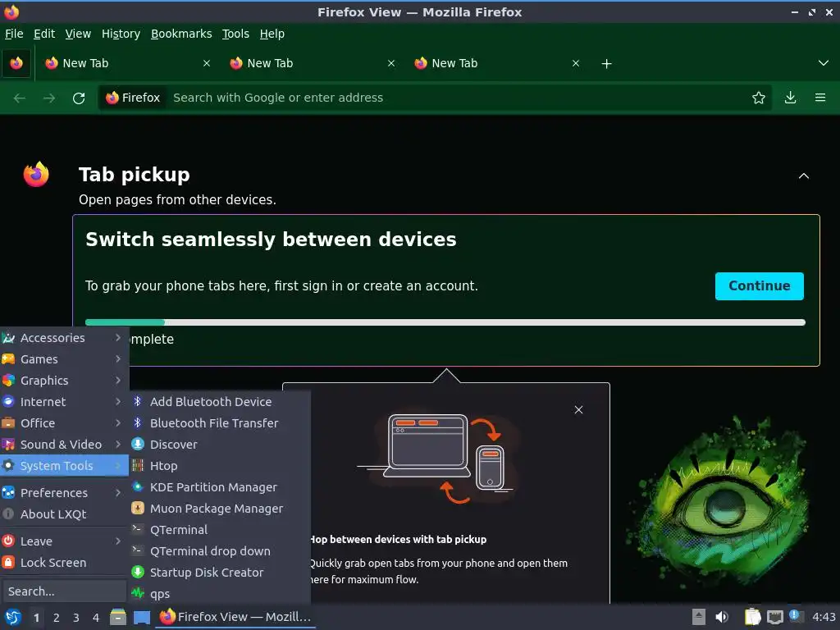This screenshot has width=840, height=630.
Task: Click the application menu Search field
Action: point(64,591)
